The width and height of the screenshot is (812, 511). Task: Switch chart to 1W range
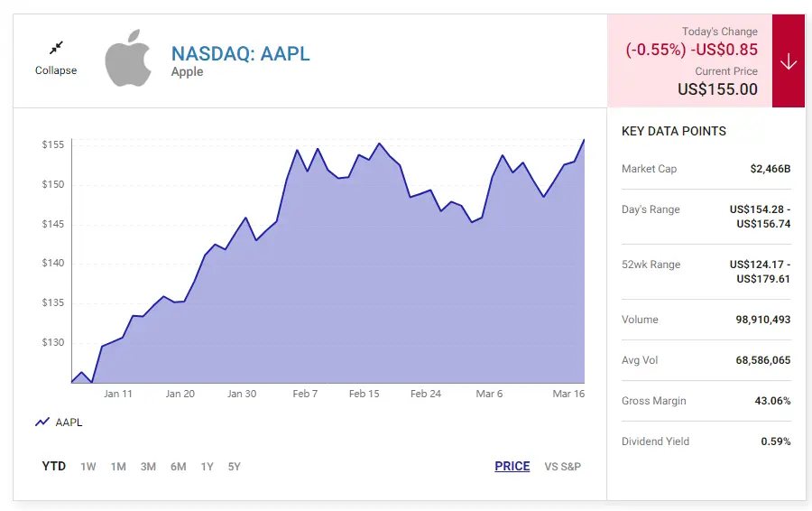click(88, 467)
